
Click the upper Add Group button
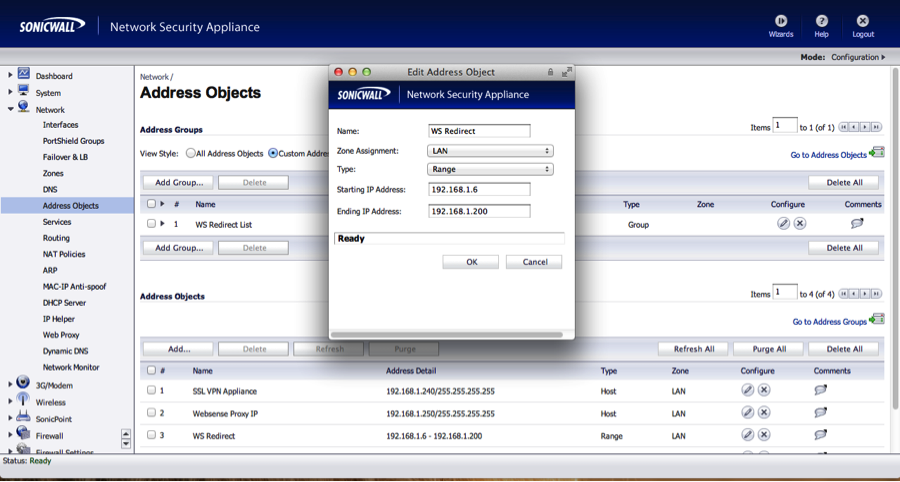click(x=178, y=182)
